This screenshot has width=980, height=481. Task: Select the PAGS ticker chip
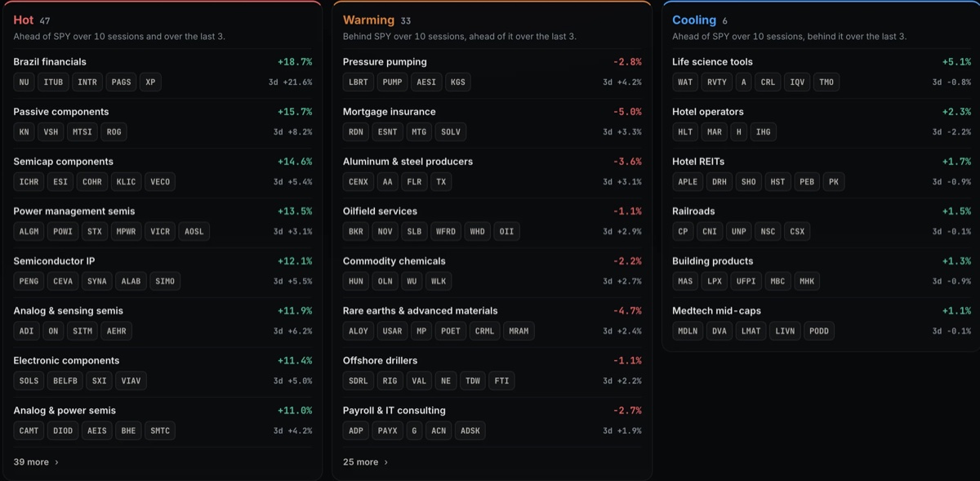[121, 82]
